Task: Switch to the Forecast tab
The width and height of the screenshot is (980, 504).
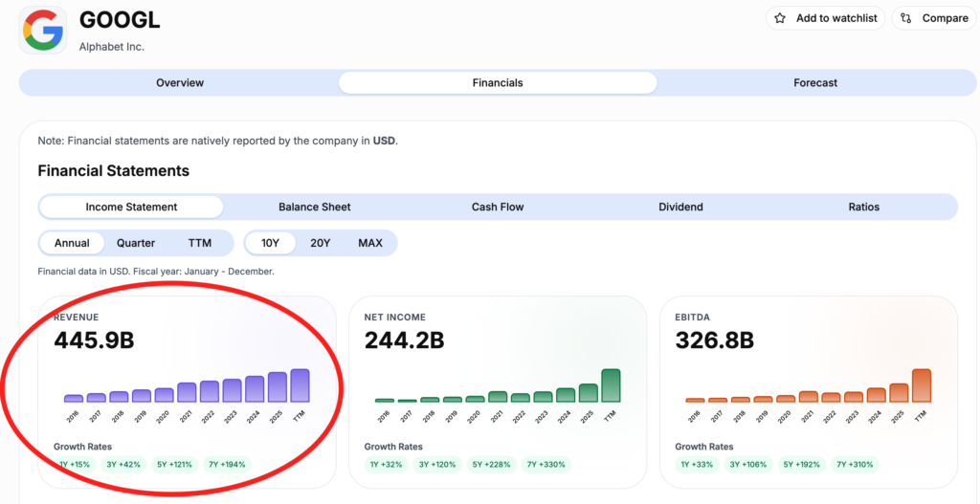Action: tap(815, 83)
